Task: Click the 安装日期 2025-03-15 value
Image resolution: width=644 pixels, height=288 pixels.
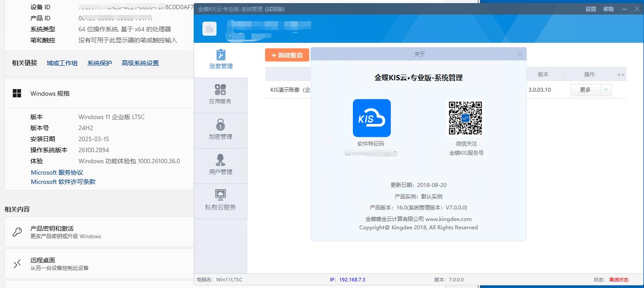Action: pos(94,139)
